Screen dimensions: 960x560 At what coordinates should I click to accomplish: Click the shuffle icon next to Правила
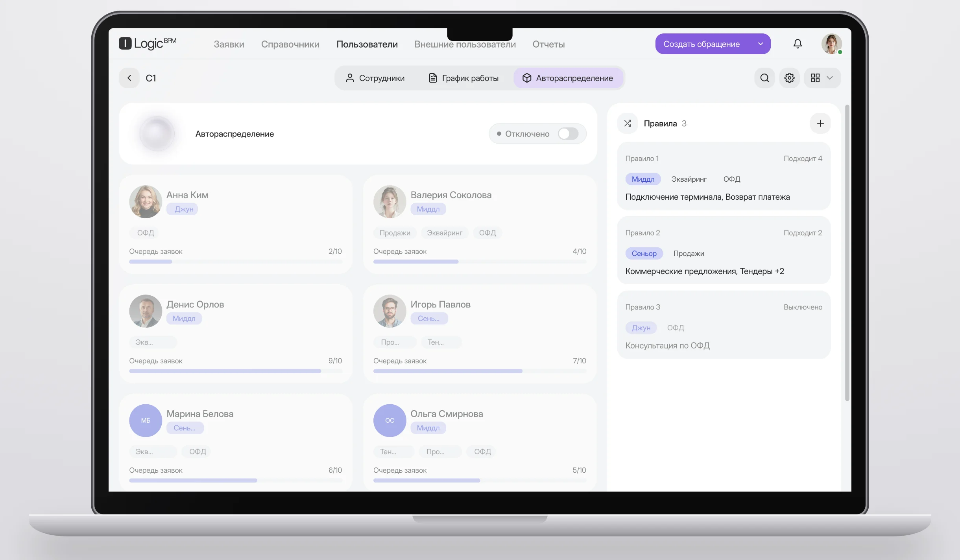coord(628,123)
